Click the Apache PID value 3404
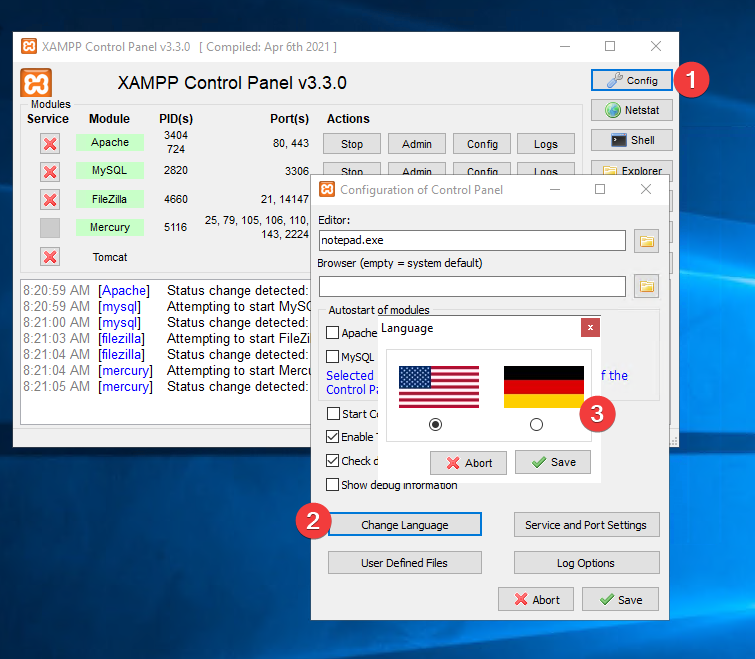The height and width of the screenshot is (659, 755). click(x=176, y=135)
